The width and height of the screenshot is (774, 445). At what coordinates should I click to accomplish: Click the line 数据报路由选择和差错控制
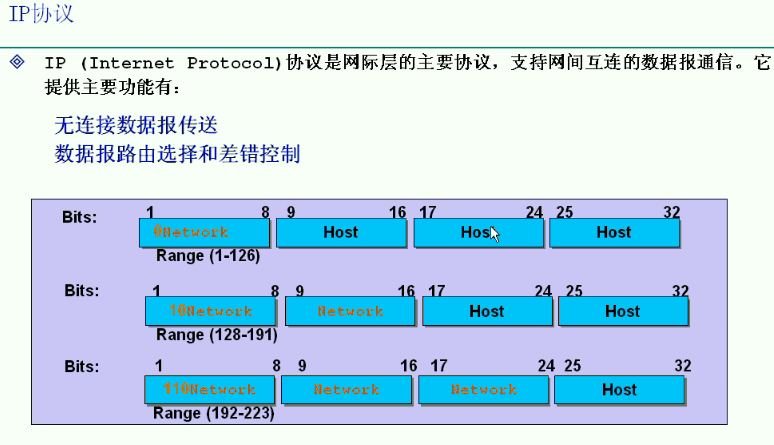pyautogui.click(x=177, y=154)
